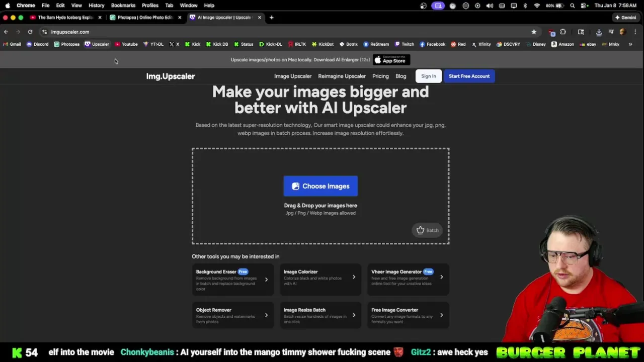Bookmark this page with the star icon
This screenshot has width=644, height=362.
pyautogui.click(x=534, y=32)
